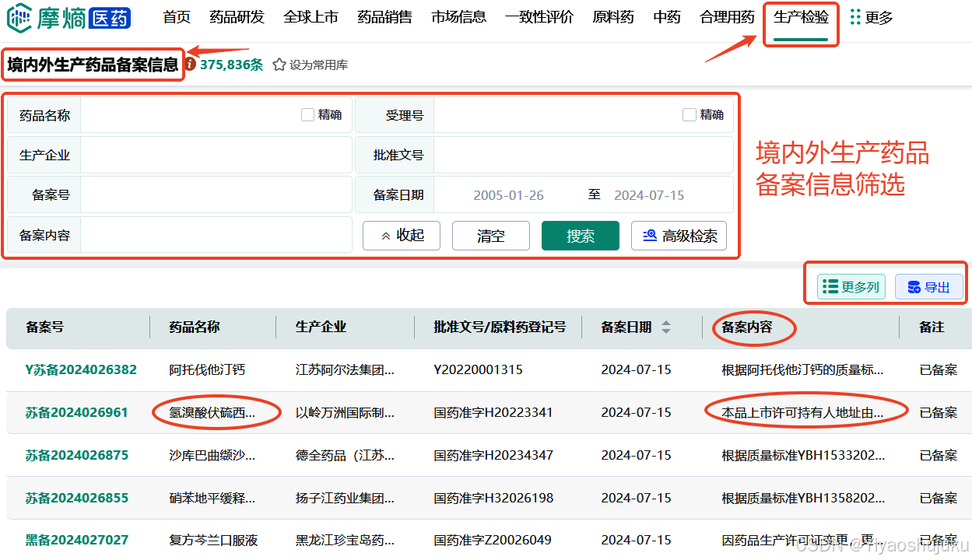Click the 沙库巴曲缬沙... cell

coord(212,455)
